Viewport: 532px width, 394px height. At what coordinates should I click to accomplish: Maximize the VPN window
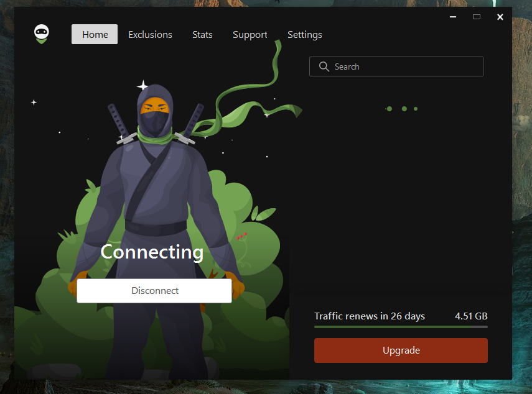pos(477,17)
